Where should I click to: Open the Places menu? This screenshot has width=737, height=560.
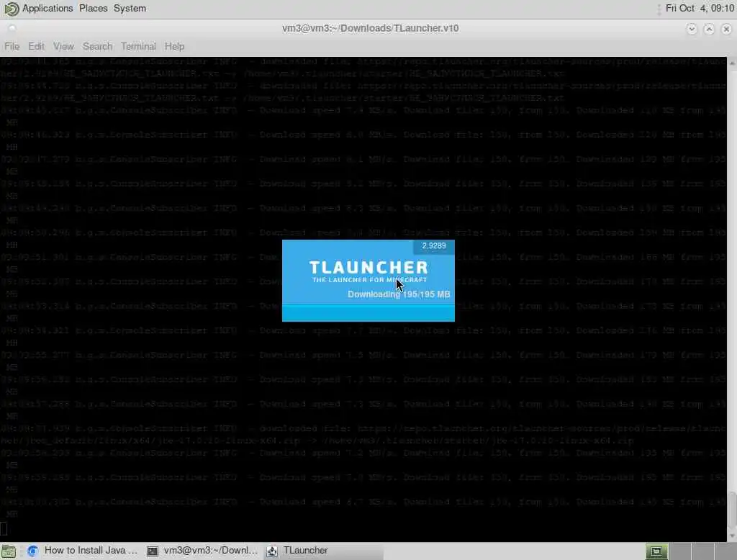(x=93, y=9)
